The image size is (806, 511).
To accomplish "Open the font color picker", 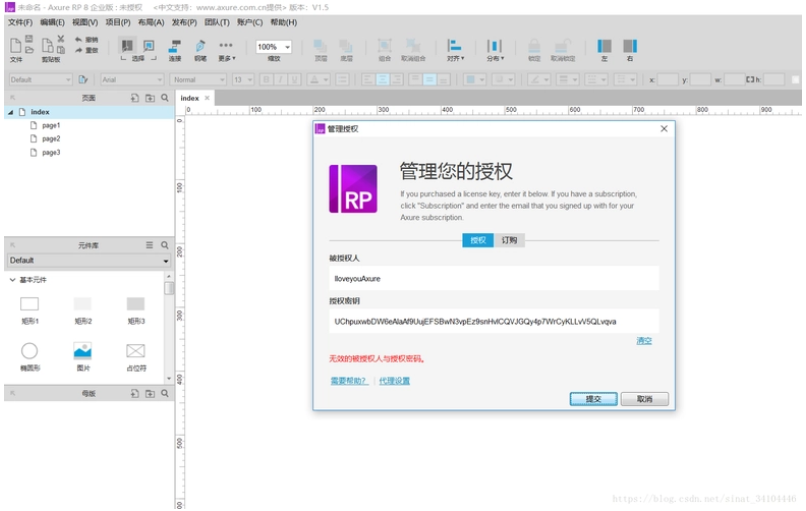I will click(x=319, y=80).
